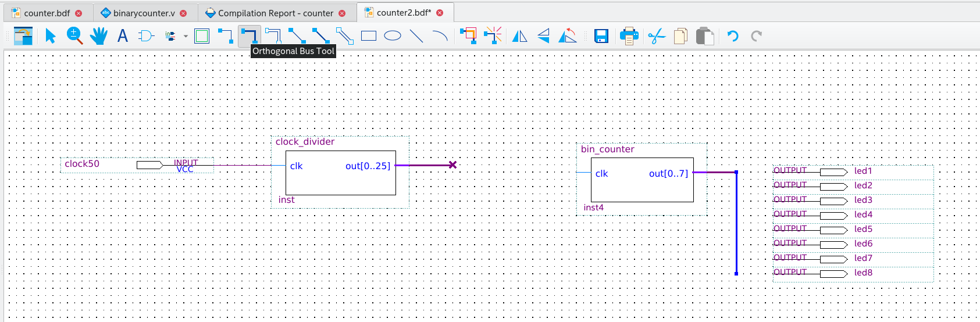Click the unconnected bus end X marker

coord(452,165)
